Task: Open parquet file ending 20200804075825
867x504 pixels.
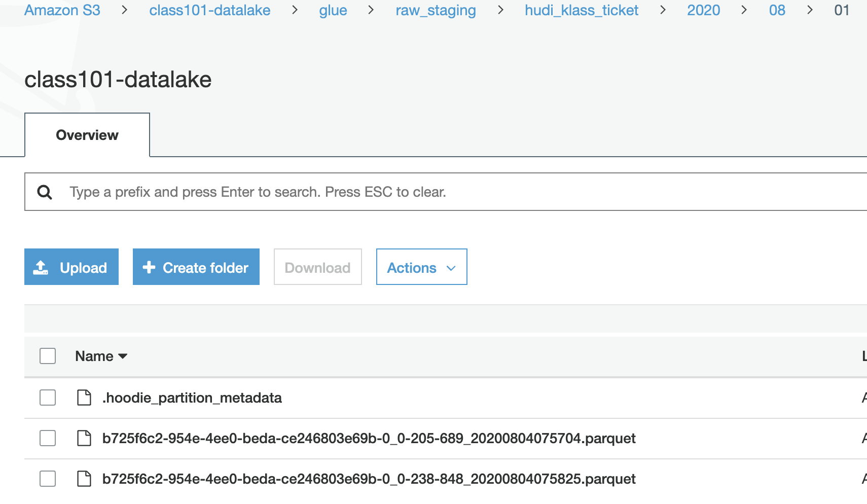Action: (369, 479)
